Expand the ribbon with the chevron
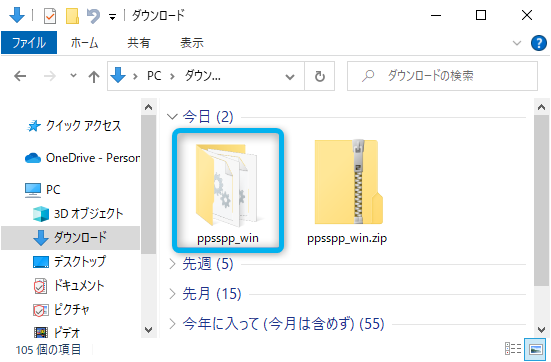The height and width of the screenshot is (362, 551). (517, 43)
